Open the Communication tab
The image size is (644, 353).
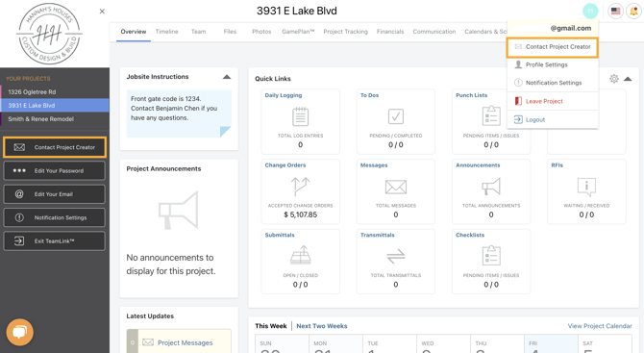pyautogui.click(x=434, y=32)
